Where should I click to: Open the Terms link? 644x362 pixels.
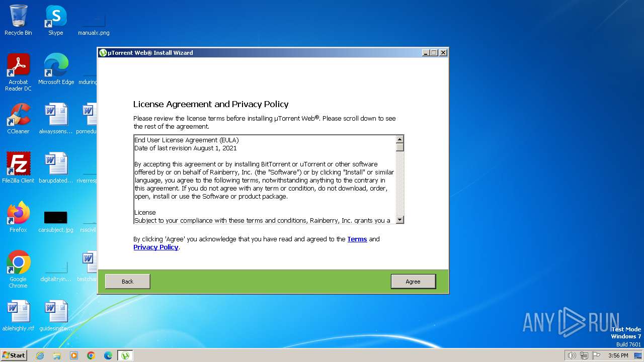click(357, 239)
